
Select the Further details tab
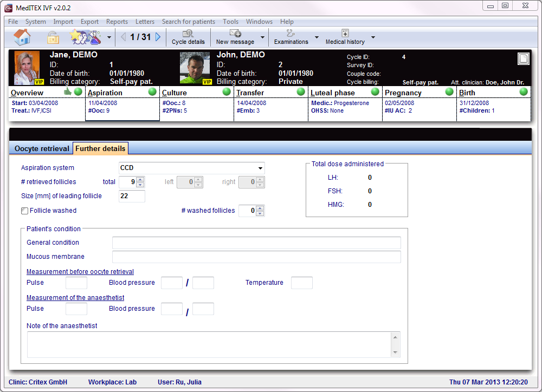point(100,148)
